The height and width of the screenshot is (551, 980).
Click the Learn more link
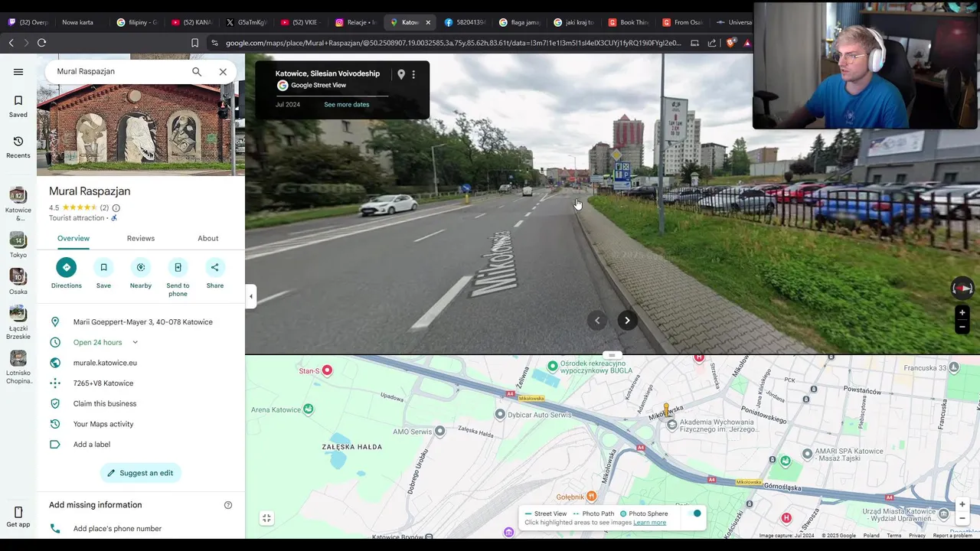click(x=649, y=523)
